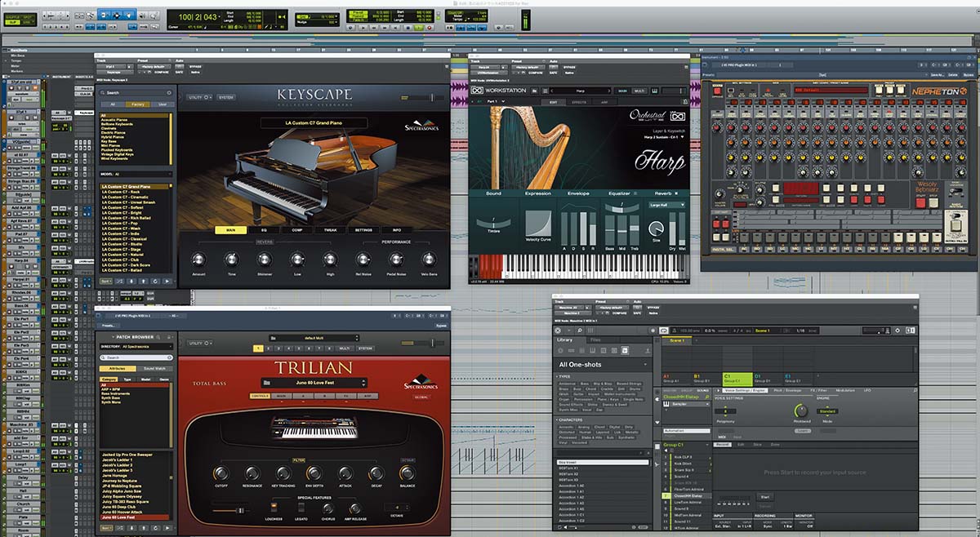
Task: Click the clear icon in Trilian search field
Action: (169, 357)
